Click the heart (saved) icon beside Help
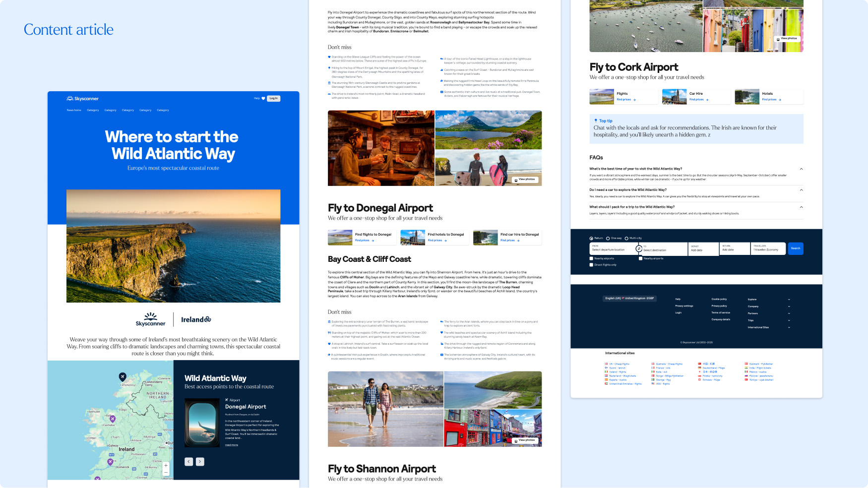The height and width of the screenshot is (488, 868). (x=263, y=98)
